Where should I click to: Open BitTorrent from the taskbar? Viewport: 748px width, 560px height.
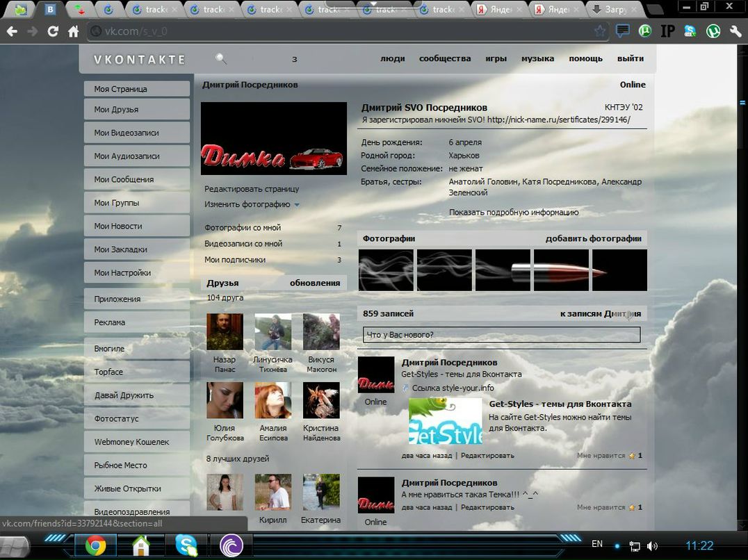click(231, 545)
